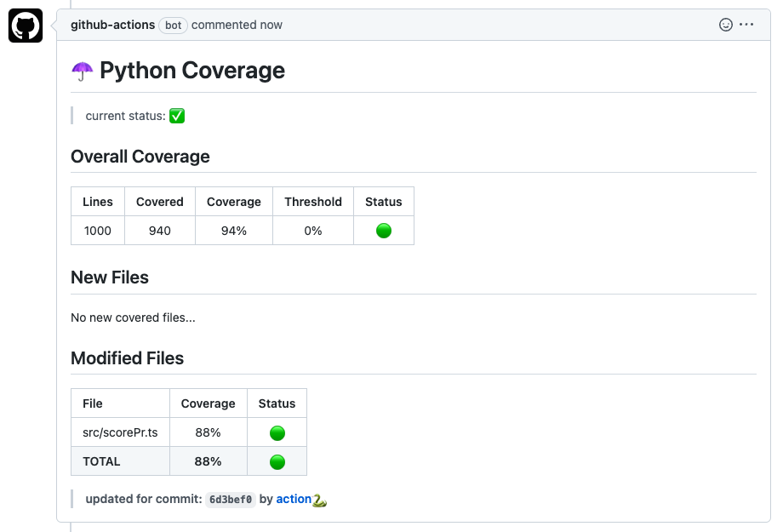Click the green status circle in TOTAL row
The image size is (783, 532).
(277, 460)
